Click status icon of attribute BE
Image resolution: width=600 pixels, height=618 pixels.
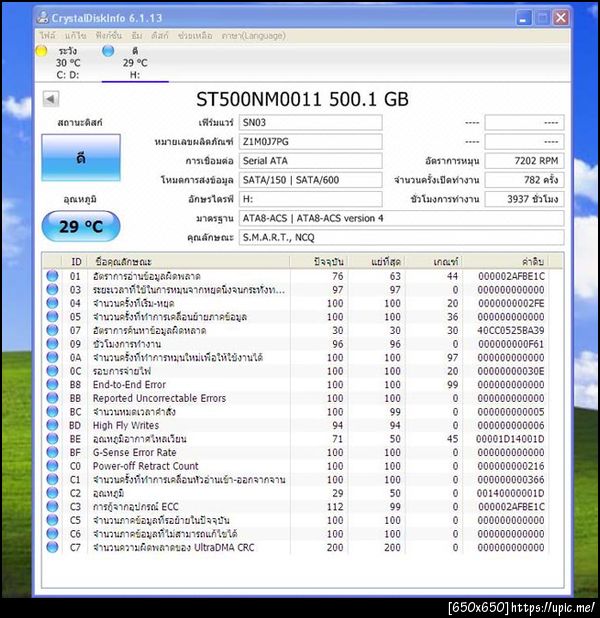[52, 439]
